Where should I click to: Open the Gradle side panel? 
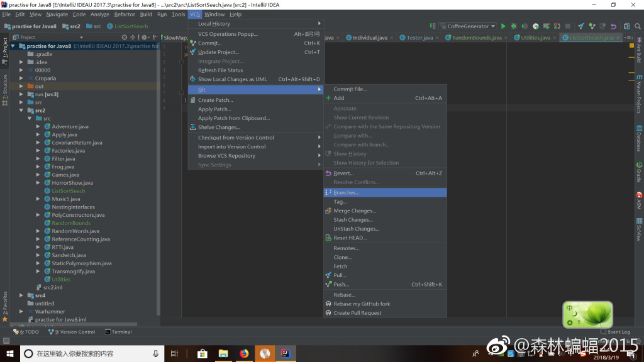point(639,172)
